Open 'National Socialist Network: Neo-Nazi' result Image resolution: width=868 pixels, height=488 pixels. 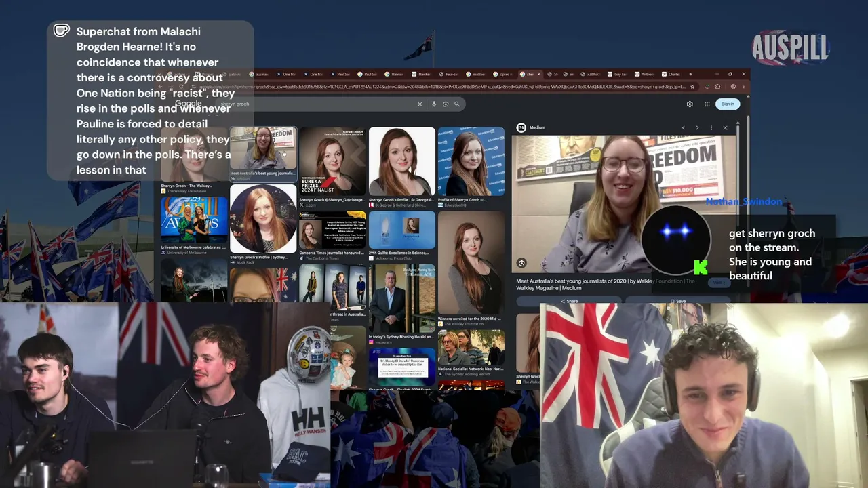tap(471, 369)
